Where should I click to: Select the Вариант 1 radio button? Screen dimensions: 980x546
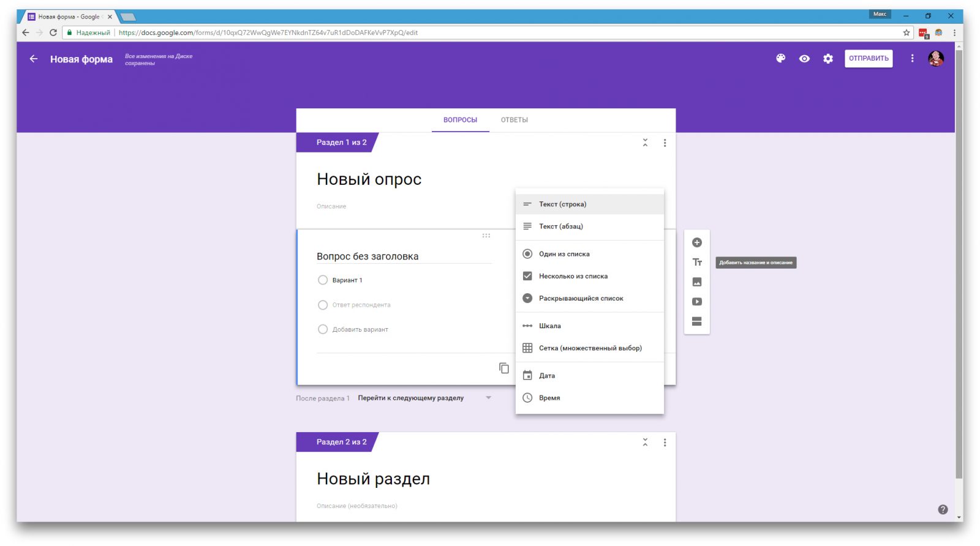pos(323,280)
